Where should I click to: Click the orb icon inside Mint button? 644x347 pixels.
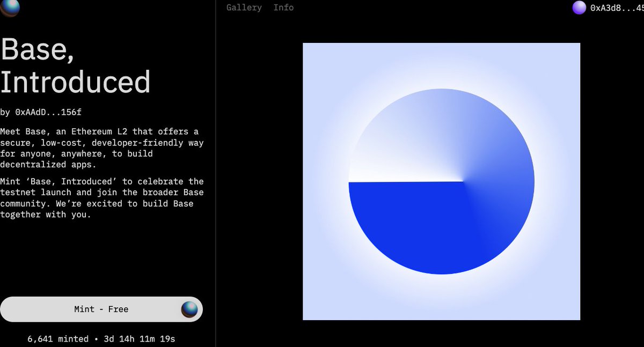189,309
